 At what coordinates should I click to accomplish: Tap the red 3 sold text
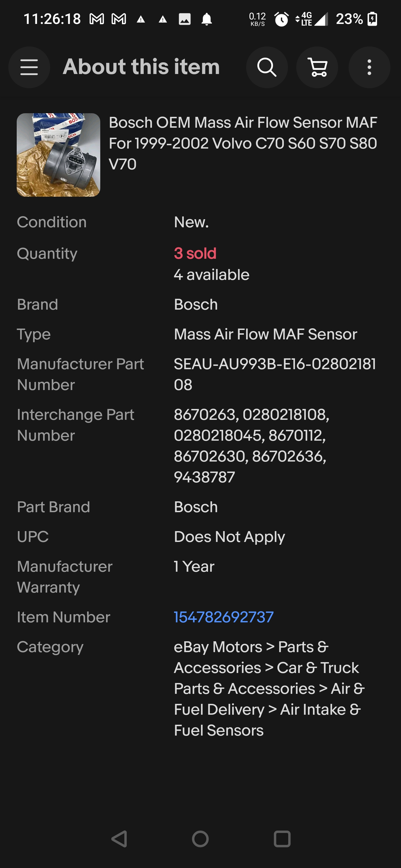coord(195,253)
